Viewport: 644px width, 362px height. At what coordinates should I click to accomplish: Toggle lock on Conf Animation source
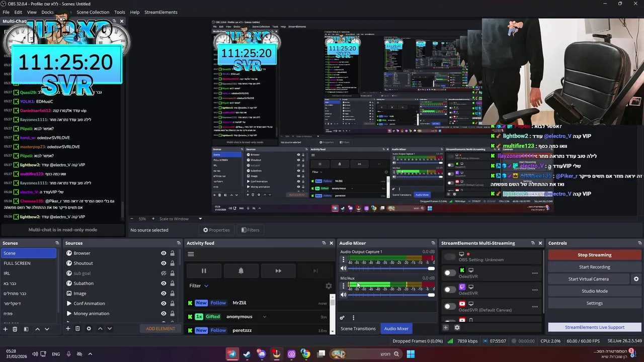(x=172, y=304)
